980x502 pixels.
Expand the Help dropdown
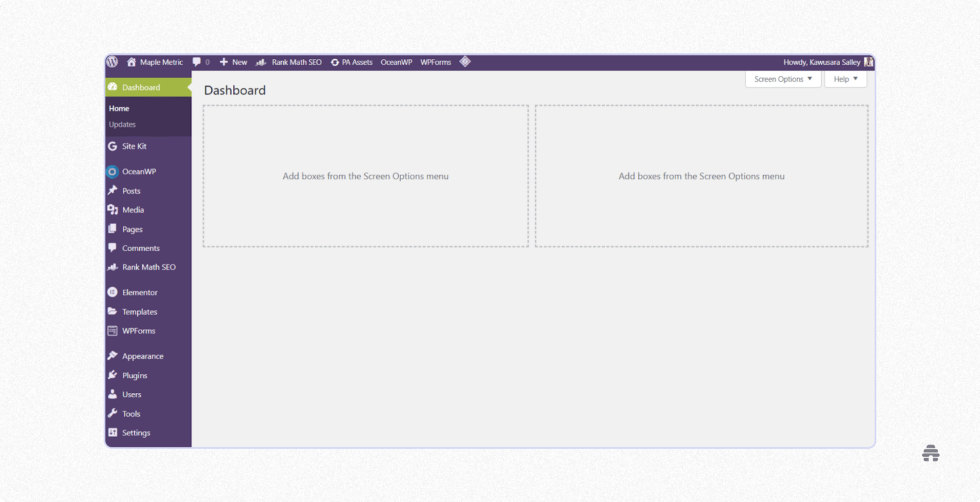[x=845, y=79]
